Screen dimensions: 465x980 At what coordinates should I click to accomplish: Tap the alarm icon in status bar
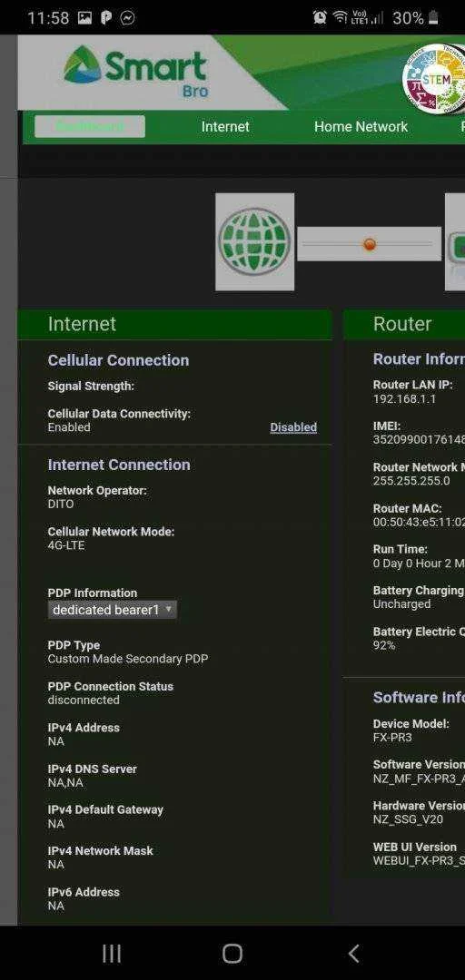tap(320, 17)
